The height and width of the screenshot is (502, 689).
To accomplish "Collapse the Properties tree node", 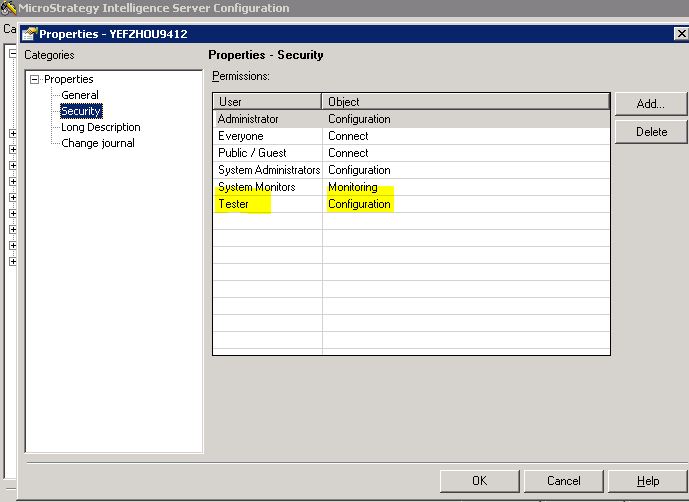I will click(x=35, y=79).
